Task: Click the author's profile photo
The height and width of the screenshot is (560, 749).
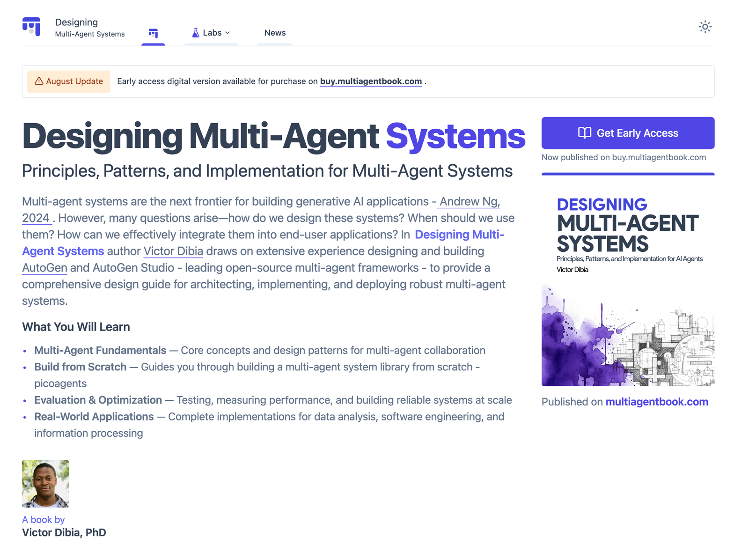Action: (x=45, y=484)
